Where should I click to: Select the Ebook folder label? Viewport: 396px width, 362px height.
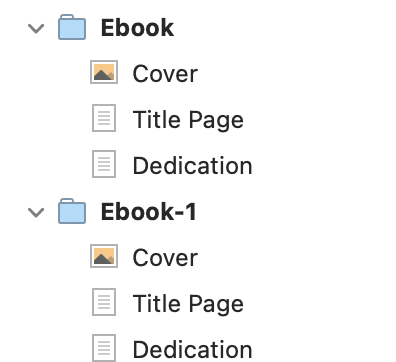[x=137, y=28]
